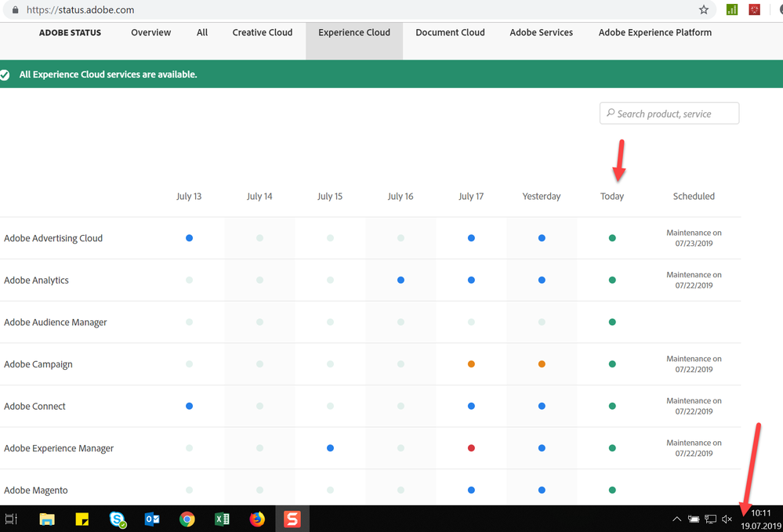The image size is (783, 532).
Task: Click the muted volume icon in the tray
Action: click(727, 519)
